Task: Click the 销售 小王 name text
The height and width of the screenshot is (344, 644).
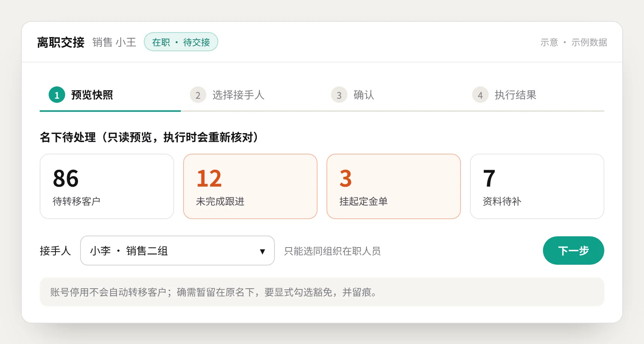Action: tap(114, 42)
